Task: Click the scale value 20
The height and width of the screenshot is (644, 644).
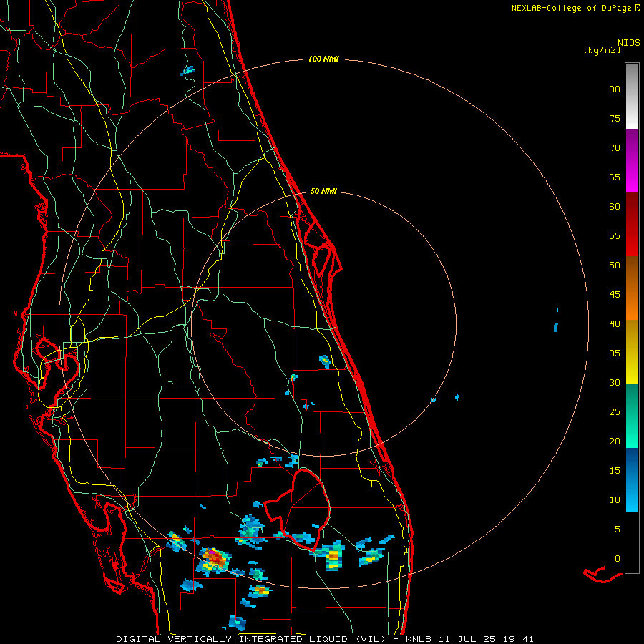Action: click(x=615, y=441)
